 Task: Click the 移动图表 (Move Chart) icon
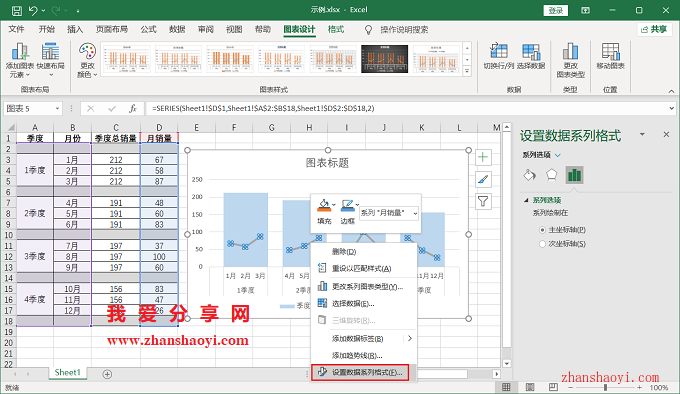pos(610,56)
